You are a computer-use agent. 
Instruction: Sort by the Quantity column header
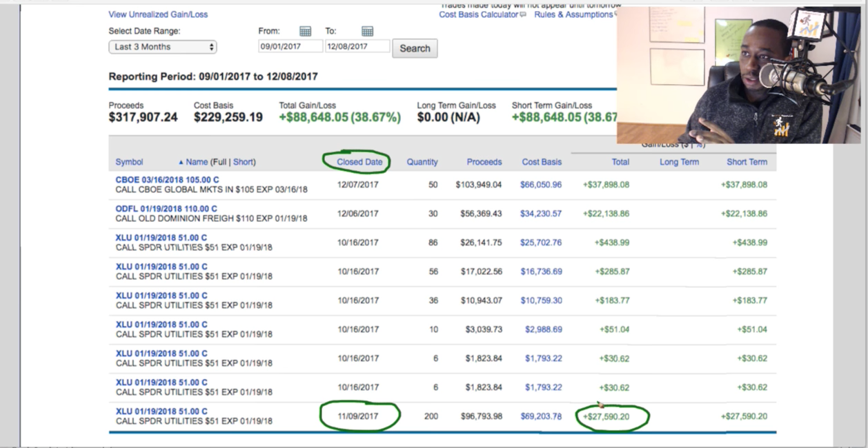click(x=422, y=162)
